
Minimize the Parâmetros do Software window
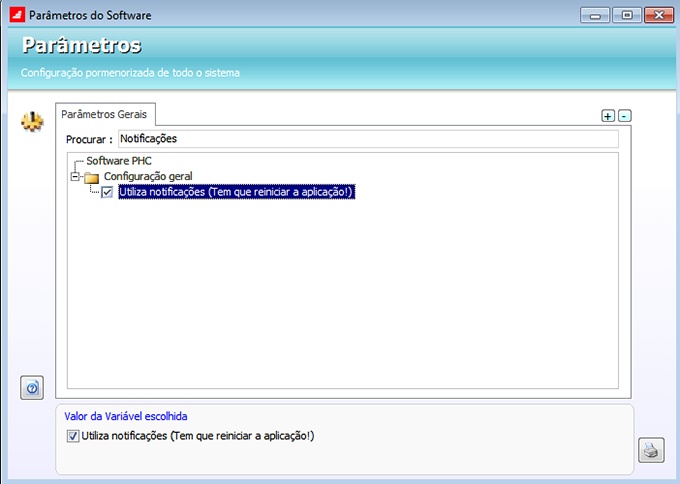[596, 16]
